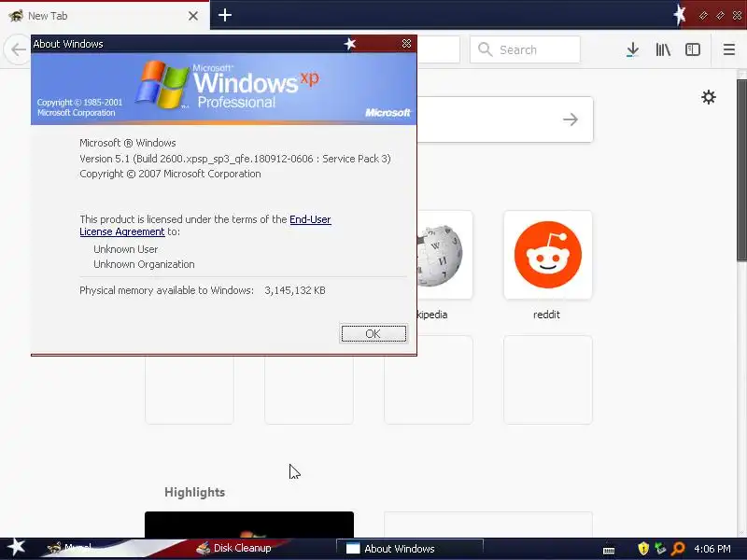This screenshot has height=560, width=747.
Task: Click the star icon in About Windows title bar
Action: (x=350, y=44)
